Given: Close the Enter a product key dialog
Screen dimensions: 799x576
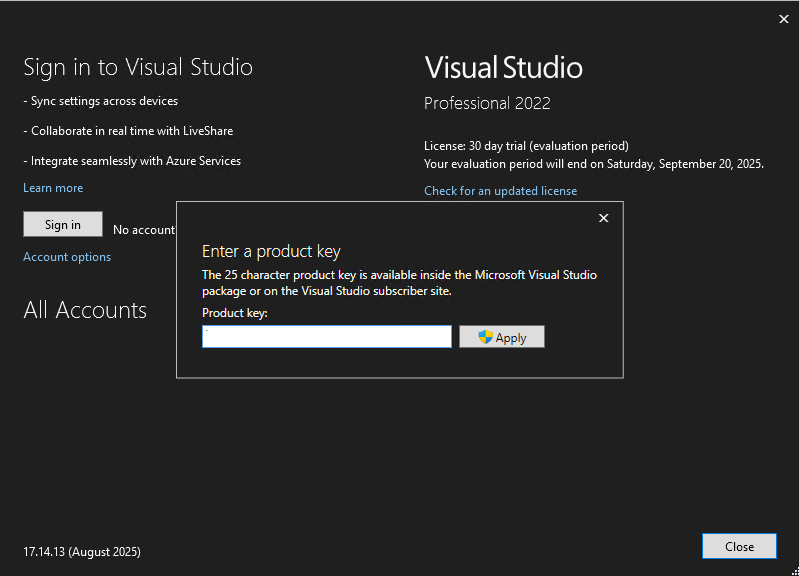Looking at the screenshot, I should tap(604, 218).
